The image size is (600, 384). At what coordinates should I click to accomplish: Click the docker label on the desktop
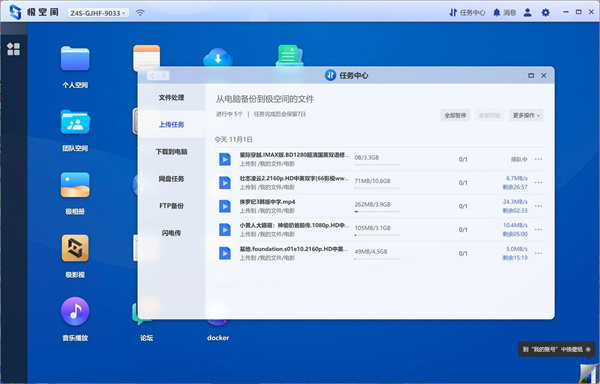[218, 338]
